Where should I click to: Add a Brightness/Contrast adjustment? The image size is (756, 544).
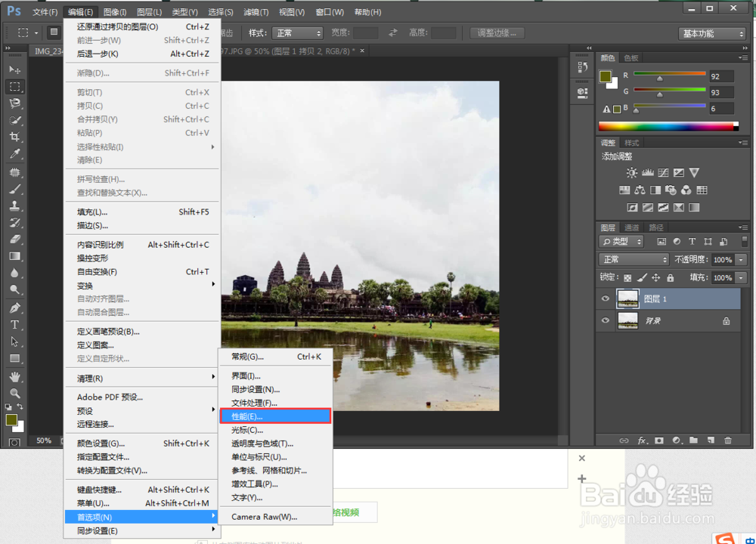631,172
